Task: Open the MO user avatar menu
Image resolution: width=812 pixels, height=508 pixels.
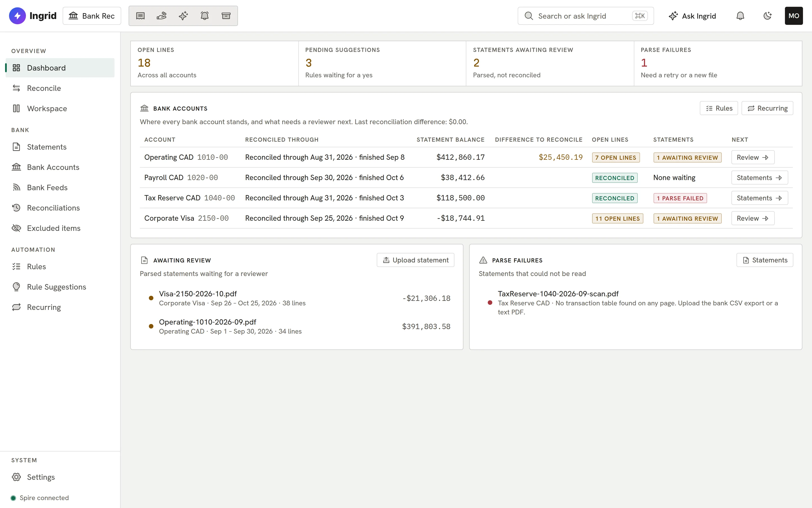Action: point(794,16)
